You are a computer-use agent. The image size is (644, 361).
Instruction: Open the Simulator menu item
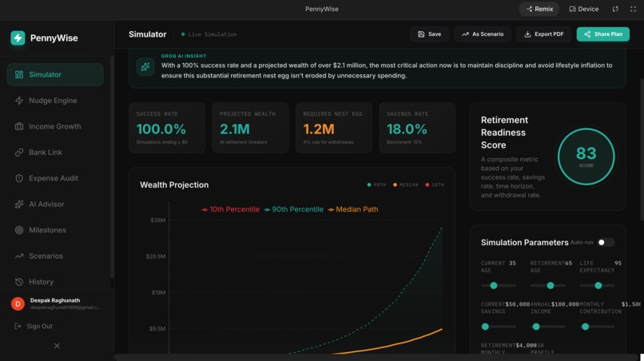tap(55, 74)
